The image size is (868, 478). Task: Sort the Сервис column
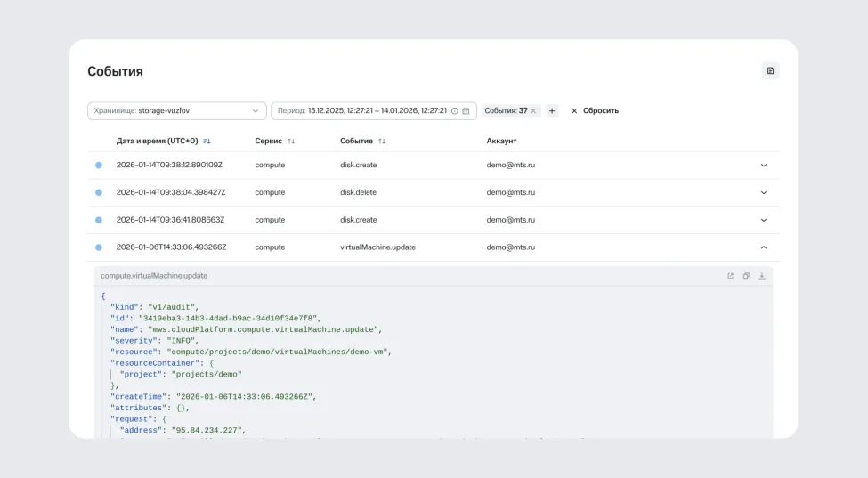pos(291,141)
